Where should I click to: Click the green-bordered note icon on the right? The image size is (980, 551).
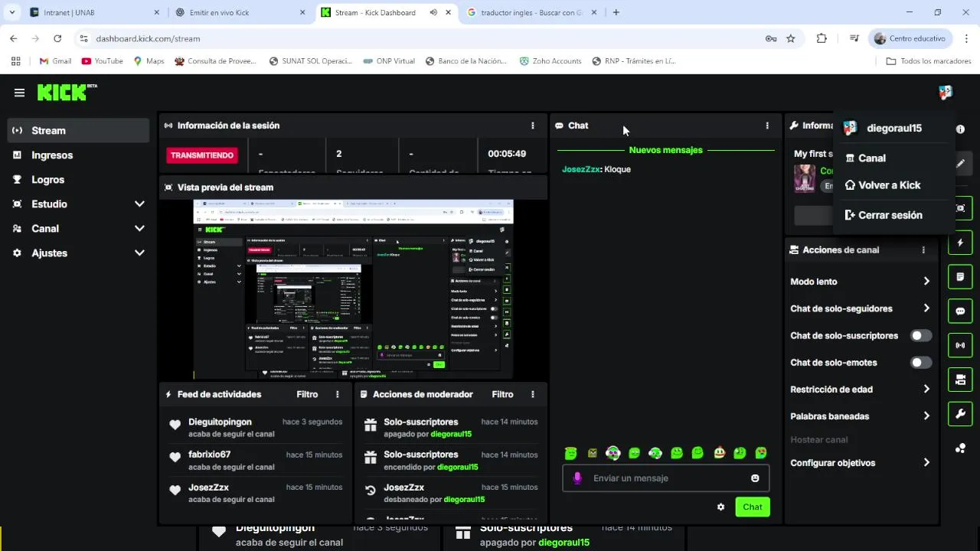tap(960, 276)
